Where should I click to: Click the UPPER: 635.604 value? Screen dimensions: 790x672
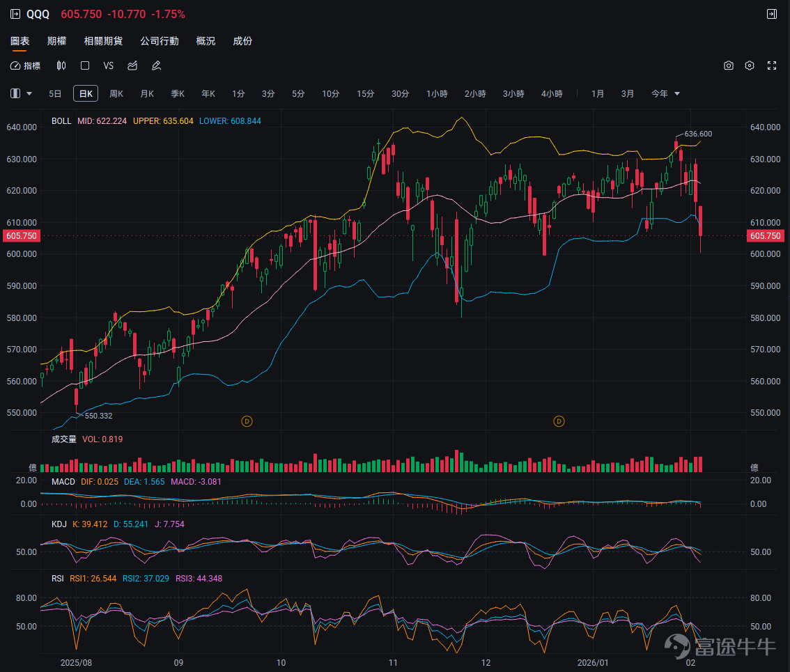pos(163,121)
